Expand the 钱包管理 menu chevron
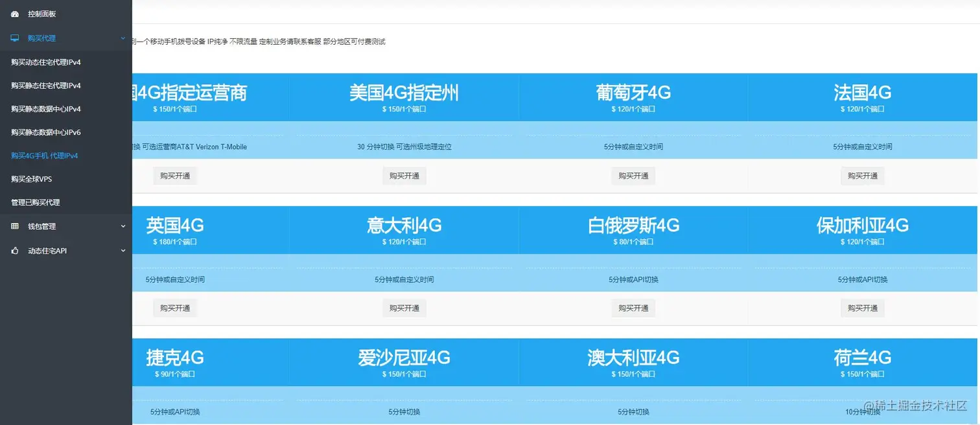 click(x=123, y=226)
